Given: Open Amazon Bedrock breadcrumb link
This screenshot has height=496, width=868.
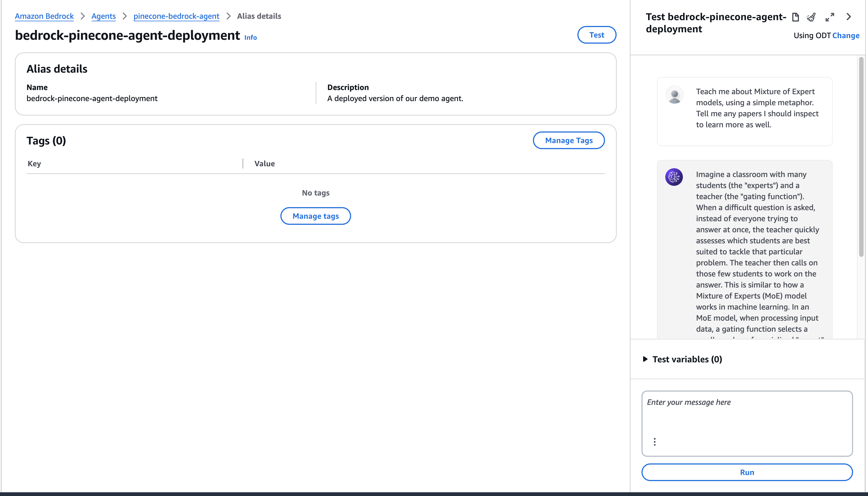Looking at the screenshot, I should pos(44,16).
